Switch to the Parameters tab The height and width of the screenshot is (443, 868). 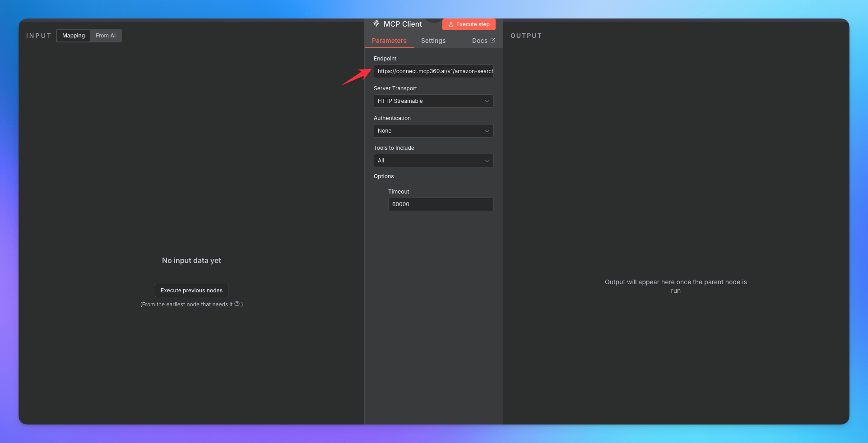point(389,41)
